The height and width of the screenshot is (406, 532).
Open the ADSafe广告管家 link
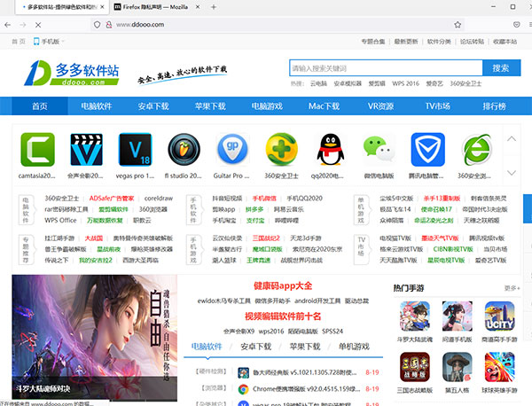[112, 199]
